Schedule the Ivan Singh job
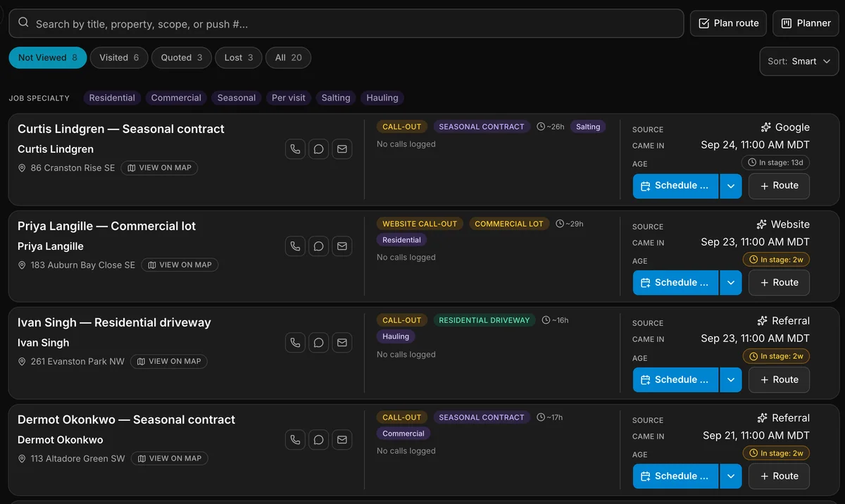The width and height of the screenshot is (845, 504). tap(676, 379)
